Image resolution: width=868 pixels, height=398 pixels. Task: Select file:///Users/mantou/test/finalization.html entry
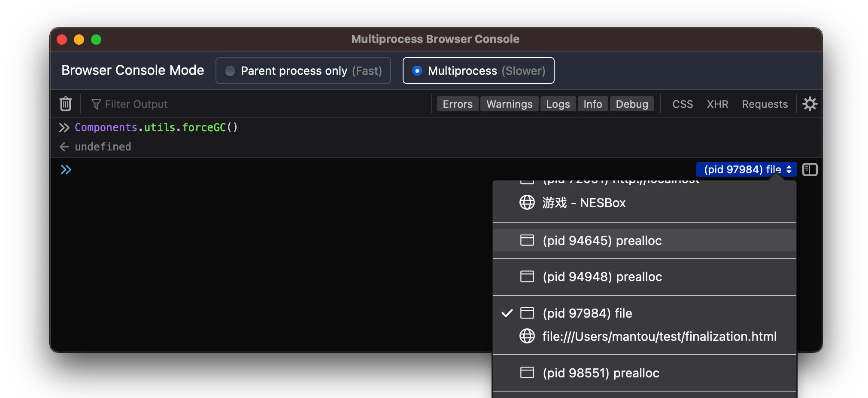(644, 336)
